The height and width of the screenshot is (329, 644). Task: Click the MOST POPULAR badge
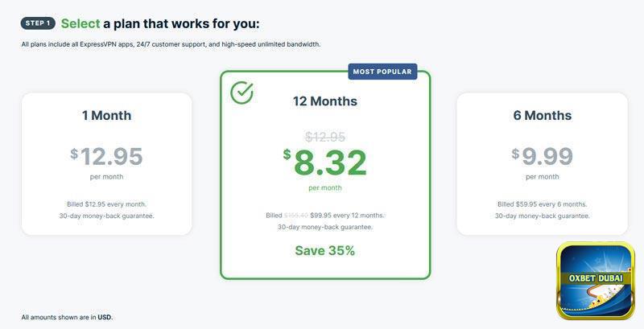[x=383, y=72]
